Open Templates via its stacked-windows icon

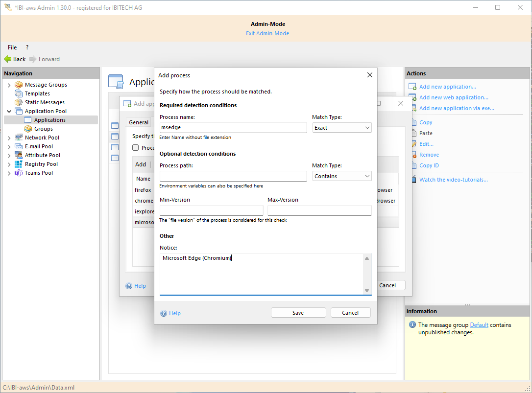tap(18, 93)
